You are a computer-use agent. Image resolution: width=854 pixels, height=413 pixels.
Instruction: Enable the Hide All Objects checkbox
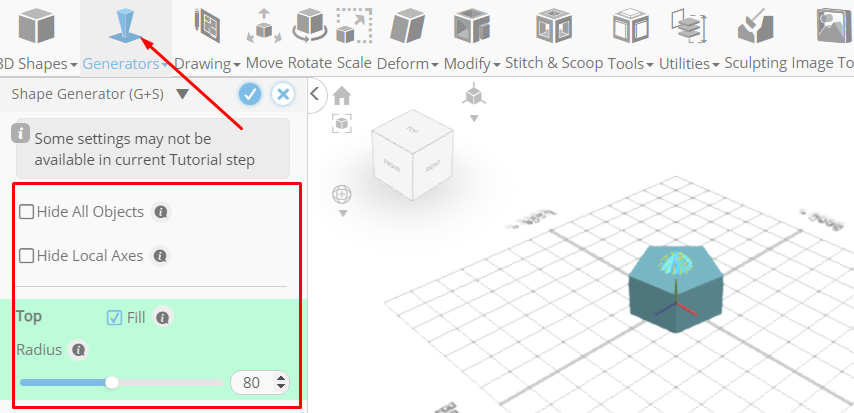(26, 211)
